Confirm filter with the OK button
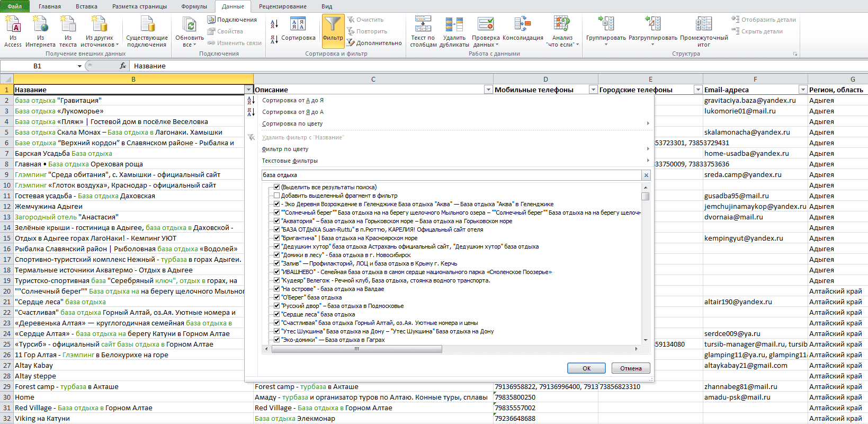This screenshot has height=424, width=868. (x=586, y=368)
